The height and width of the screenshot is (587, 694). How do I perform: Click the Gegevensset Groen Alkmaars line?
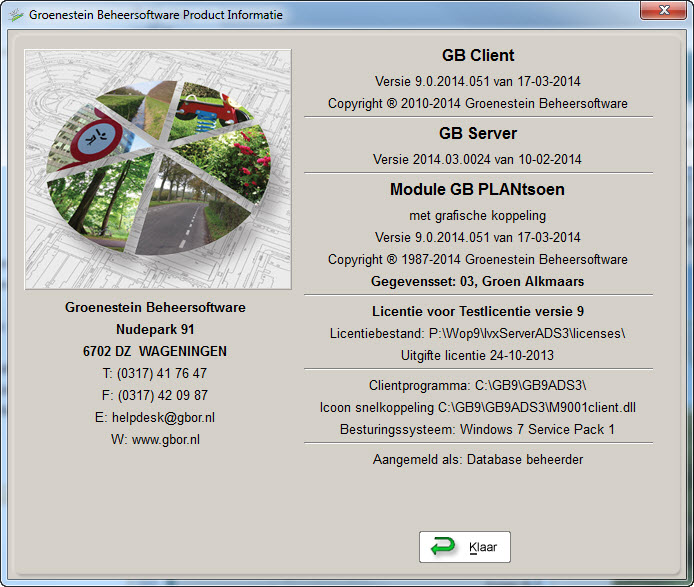pos(477,281)
